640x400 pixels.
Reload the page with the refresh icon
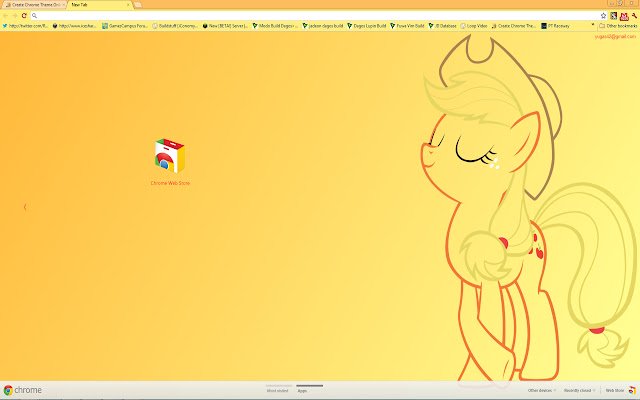click(x=24, y=16)
